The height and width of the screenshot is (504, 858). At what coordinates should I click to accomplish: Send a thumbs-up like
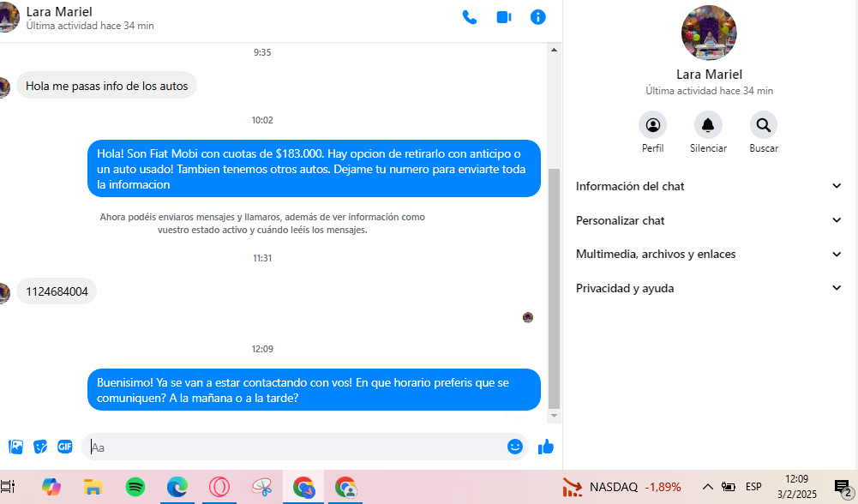click(x=546, y=447)
